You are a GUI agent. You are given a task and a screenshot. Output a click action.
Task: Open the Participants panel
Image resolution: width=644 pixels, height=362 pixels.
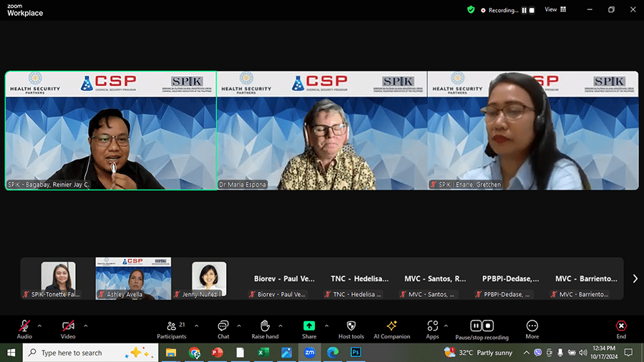point(171,330)
